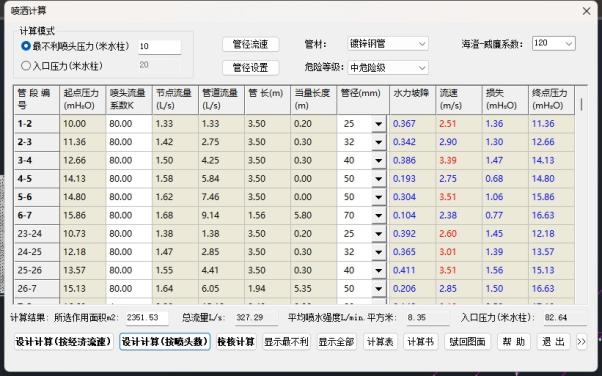This screenshot has width=602, height=376.
Task: Open the 危险等级 dropdown showing 中危险级
Action: 387,68
